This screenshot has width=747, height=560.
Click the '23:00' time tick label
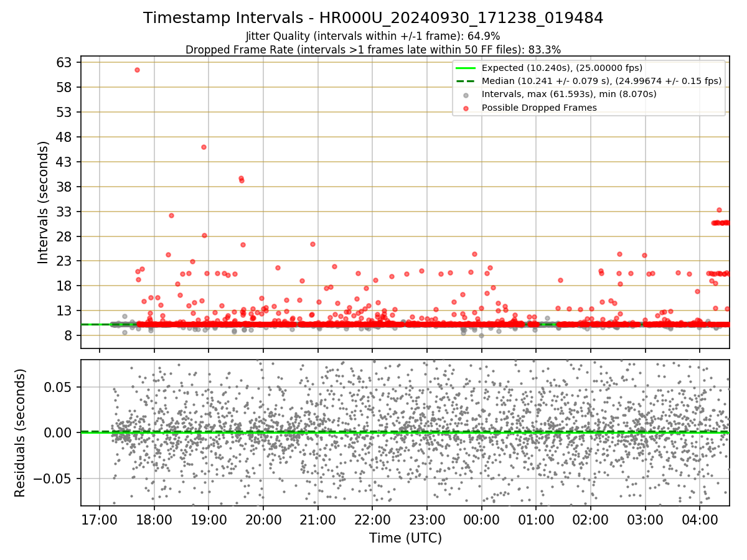pyautogui.click(x=427, y=520)
